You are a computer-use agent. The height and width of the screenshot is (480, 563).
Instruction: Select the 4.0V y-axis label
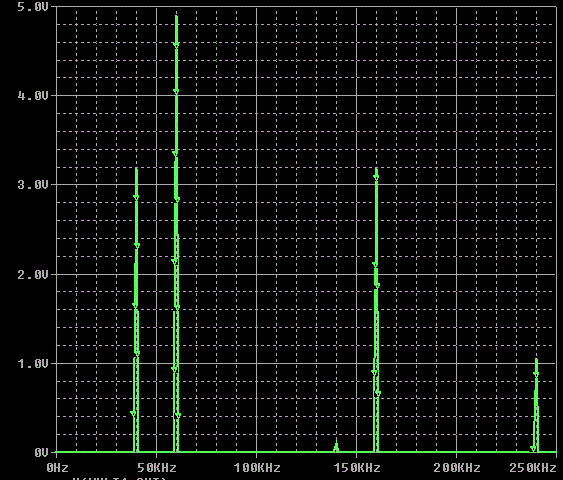point(33,95)
